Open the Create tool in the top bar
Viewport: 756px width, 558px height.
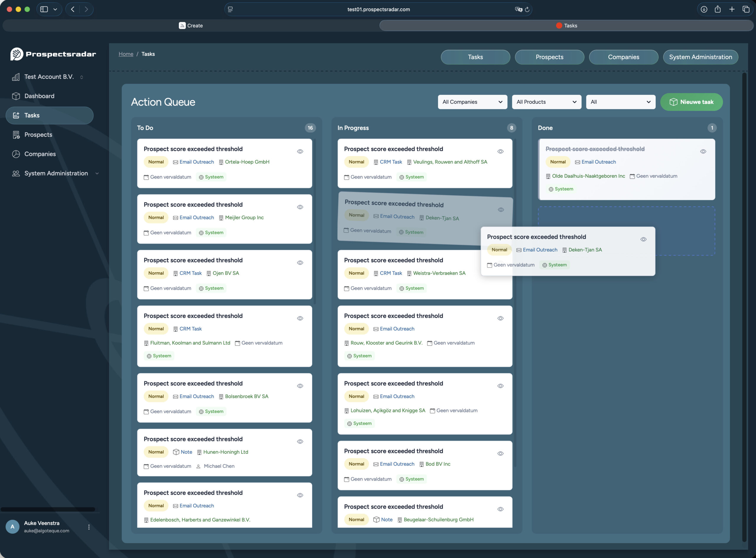coord(191,25)
